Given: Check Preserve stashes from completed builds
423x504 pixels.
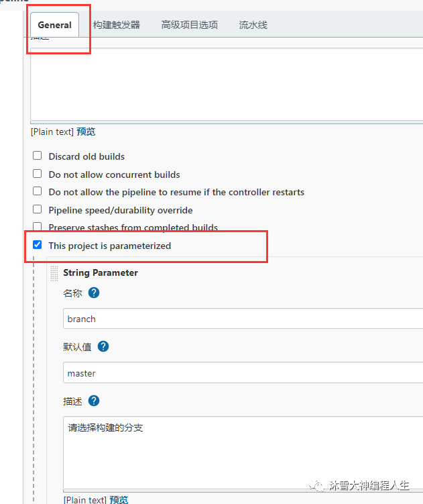Looking at the screenshot, I should click(x=38, y=227).
